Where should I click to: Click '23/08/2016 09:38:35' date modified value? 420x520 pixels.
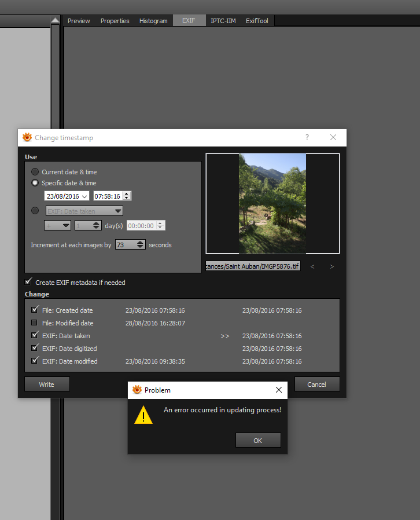tap(155, 361)
